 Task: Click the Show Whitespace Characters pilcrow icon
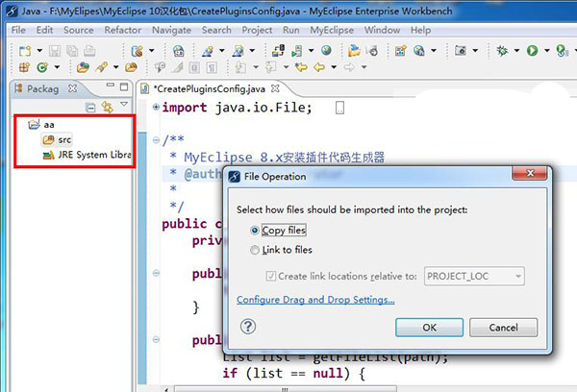coord(212,67)
